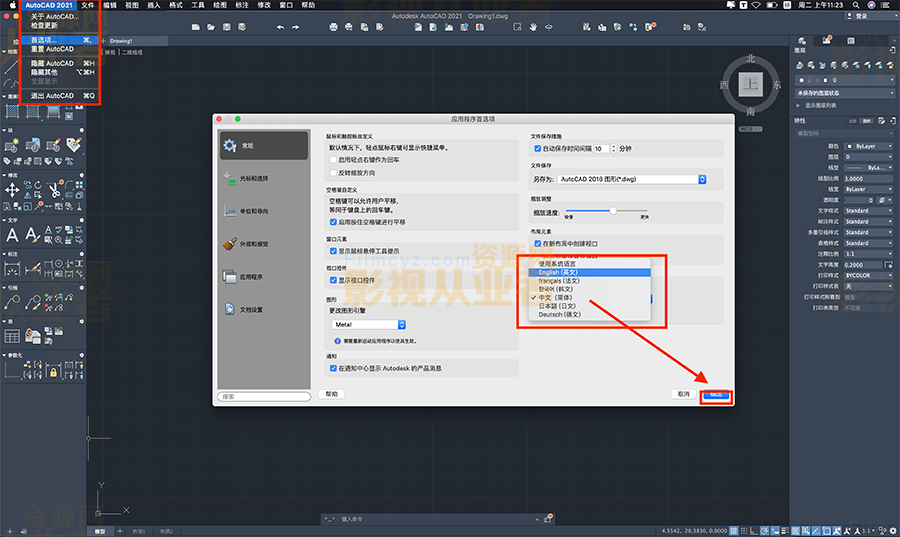Image resolution: width=900 pixels, height=537 pixels.
Task: Select the Pan hand tool in toolbar
Action: click(x=533, y=27)
